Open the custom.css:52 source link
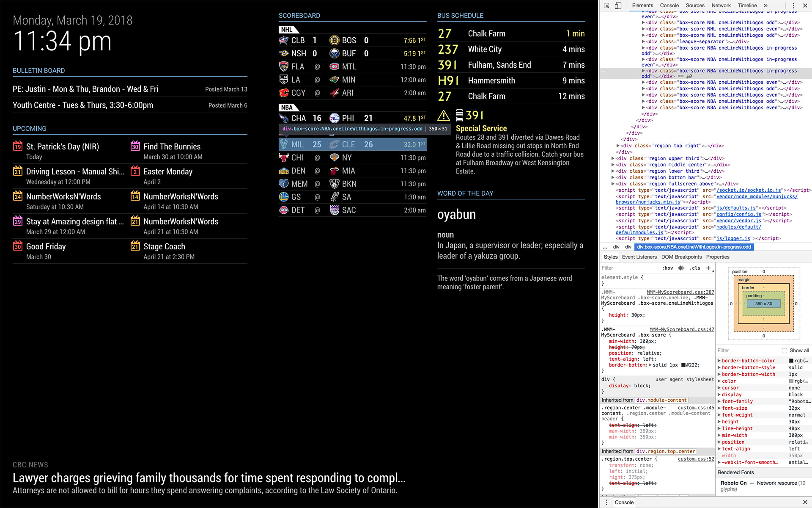Image resolution: width=812 pixels, height=508 pixels. pos(696,459)
